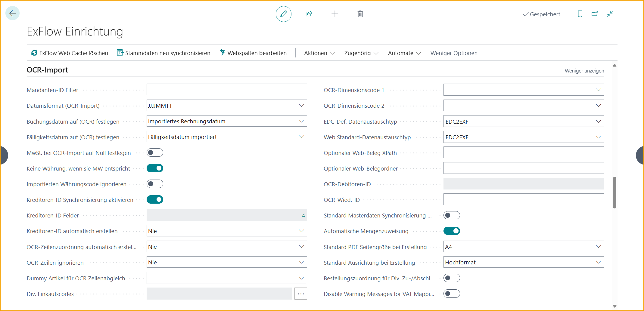Toggle MwSt. bei OCR-Import auf Null festlegen
Image resolution: width=644 pixels, height=311 pixels.
pos(155,152)
